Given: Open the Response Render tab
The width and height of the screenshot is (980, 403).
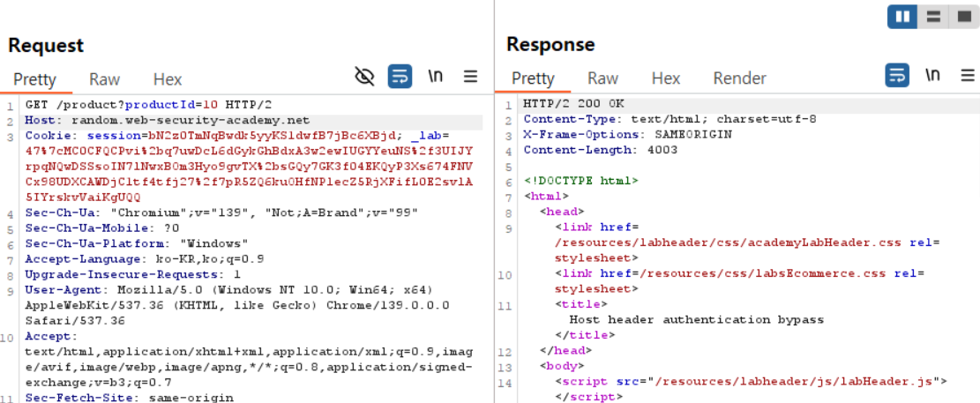Looking at the screenshot, I should [x=739, y=78].
